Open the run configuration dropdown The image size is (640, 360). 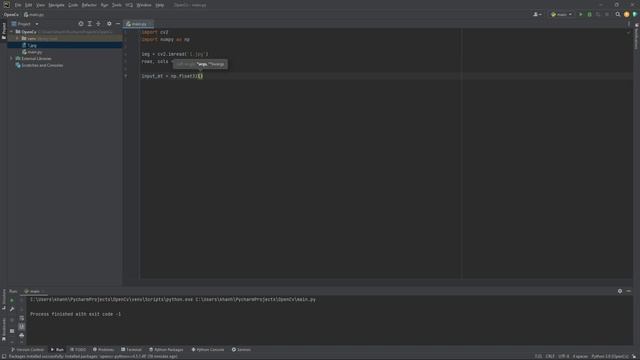coord(561,14)
